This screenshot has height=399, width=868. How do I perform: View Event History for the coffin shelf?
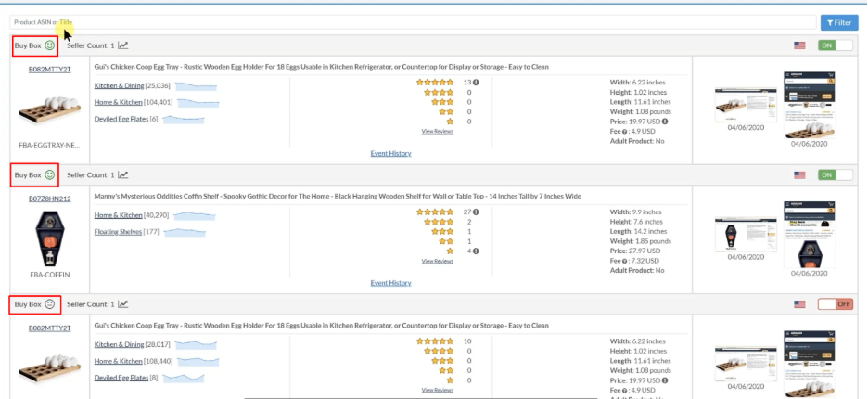tap(390, 283)
